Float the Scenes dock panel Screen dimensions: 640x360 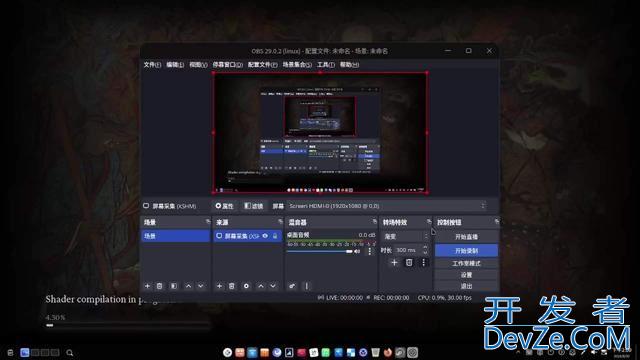point(208,221)
